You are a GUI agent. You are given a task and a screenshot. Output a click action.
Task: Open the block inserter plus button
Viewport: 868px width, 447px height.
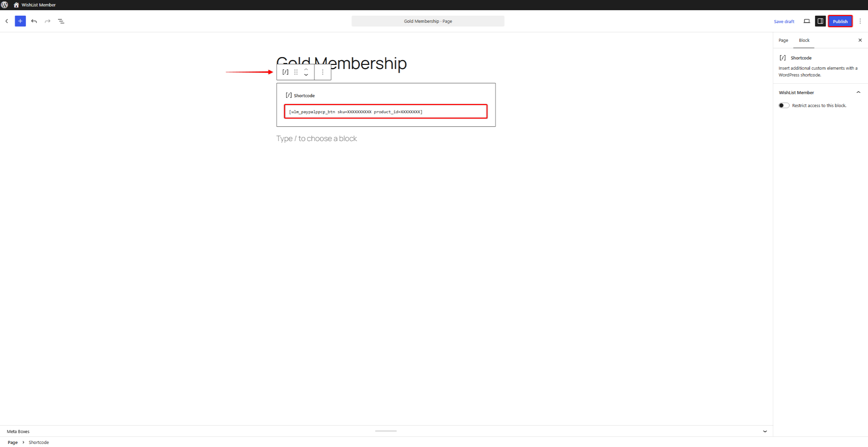(20, 21)
